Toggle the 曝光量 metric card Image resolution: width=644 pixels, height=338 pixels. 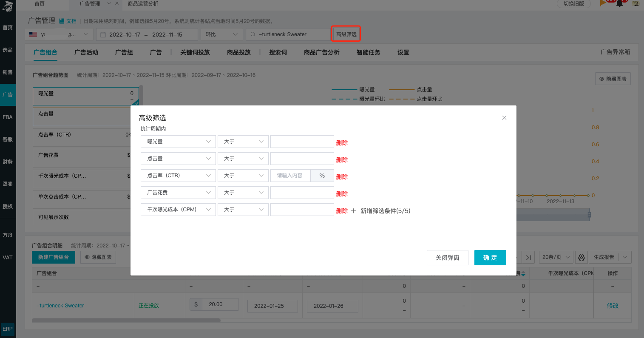click(86, 96)
